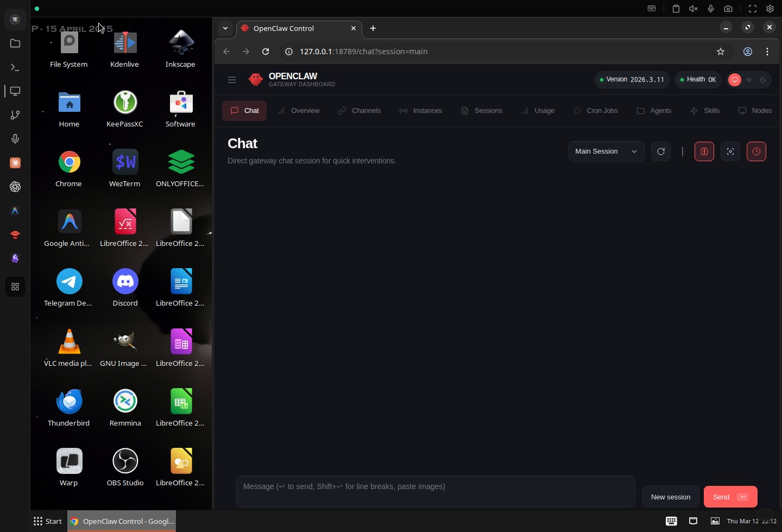The height and width of the screenshot is (532, 782).
Task: Toggle the on-screen keyboard in the top bar
Action: [x=652, y=9]
